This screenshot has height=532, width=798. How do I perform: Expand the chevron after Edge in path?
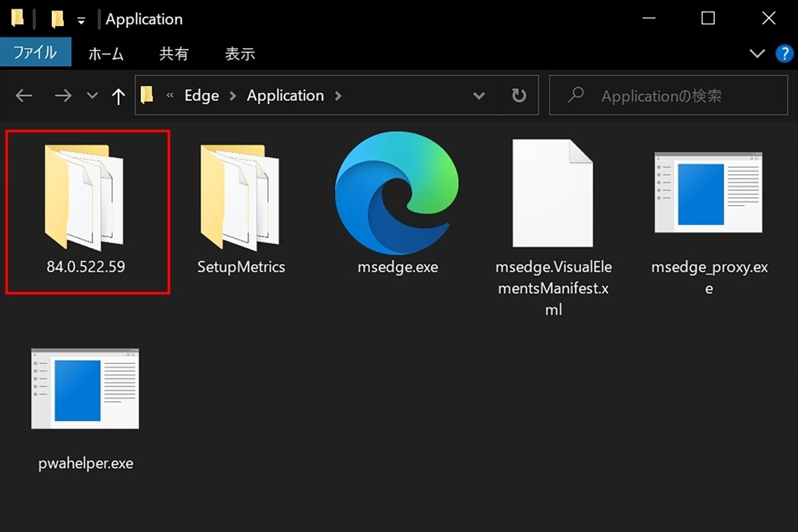(233, 96)
